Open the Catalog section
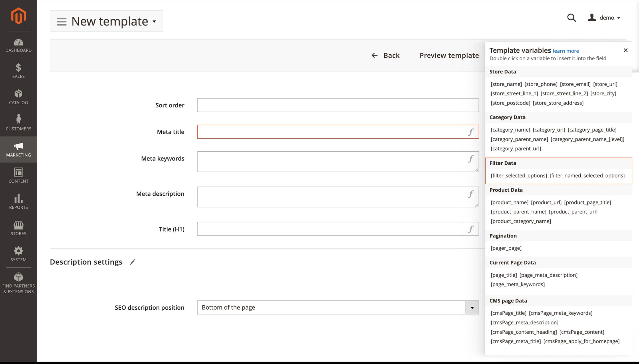 [x=18, y=97]
